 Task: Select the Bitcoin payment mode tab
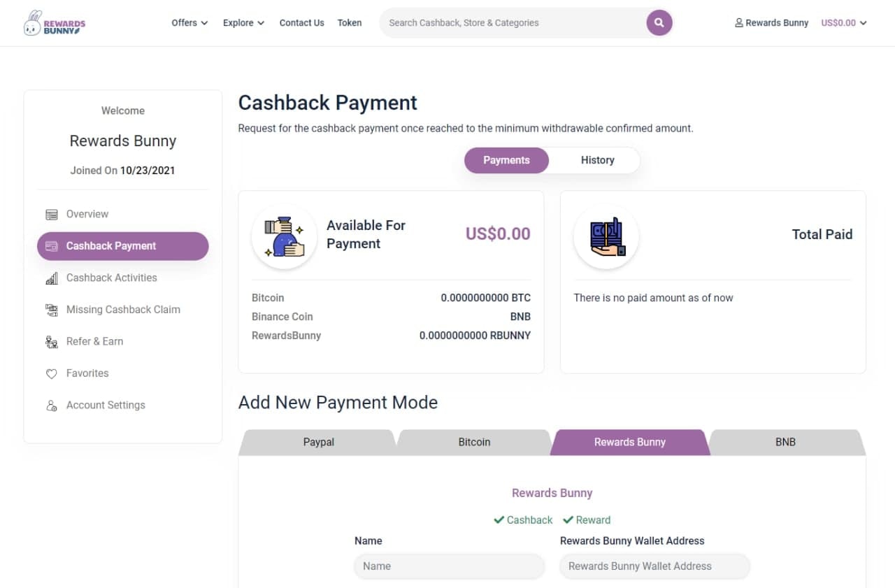click(x=474, y=442)
